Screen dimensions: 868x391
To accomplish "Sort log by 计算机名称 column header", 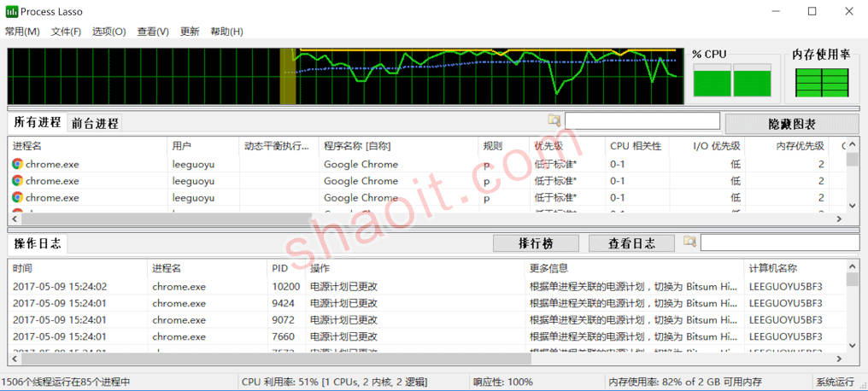I will (795, 268).
